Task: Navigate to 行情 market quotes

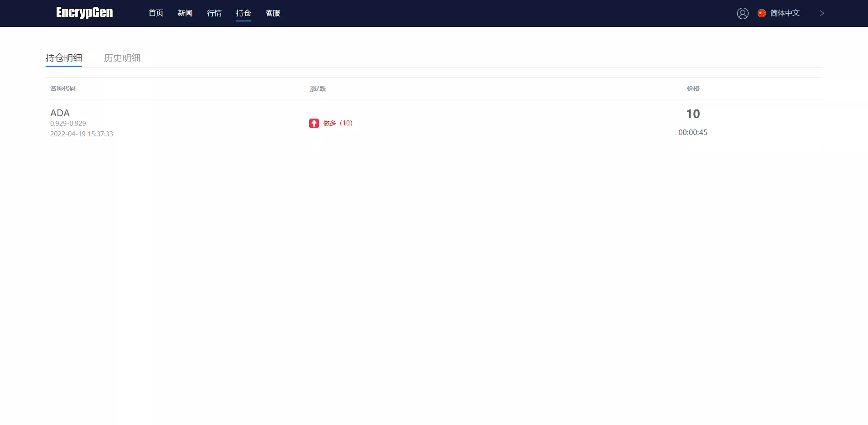Action: pos(214,13)
